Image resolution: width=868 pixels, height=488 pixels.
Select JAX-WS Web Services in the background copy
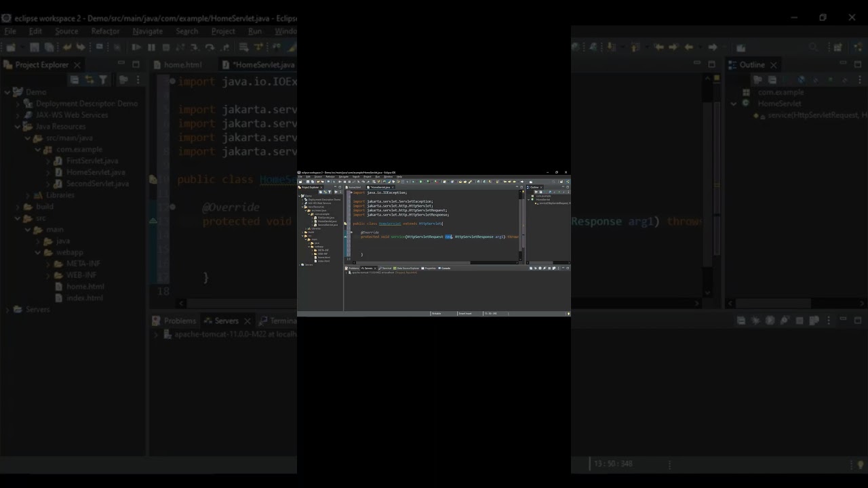pyautogui.click(x=72, y=115)
